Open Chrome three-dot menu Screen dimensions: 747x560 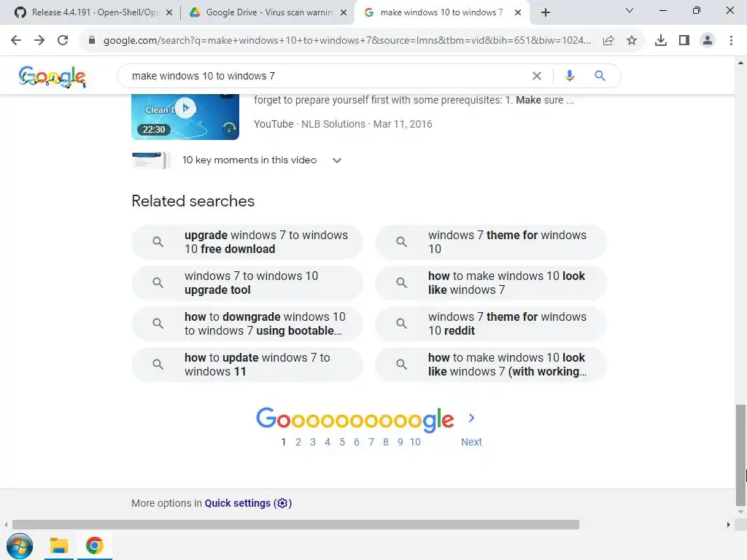click(x=731, y=41)
